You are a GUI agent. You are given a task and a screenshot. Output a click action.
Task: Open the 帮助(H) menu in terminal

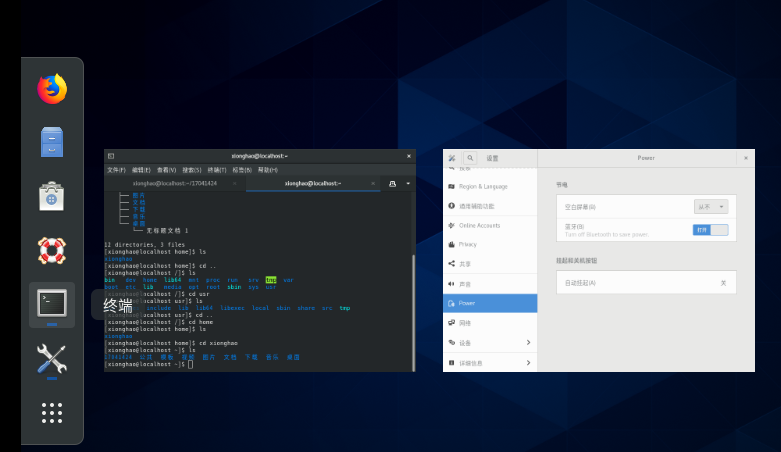(x=267, y=170)
